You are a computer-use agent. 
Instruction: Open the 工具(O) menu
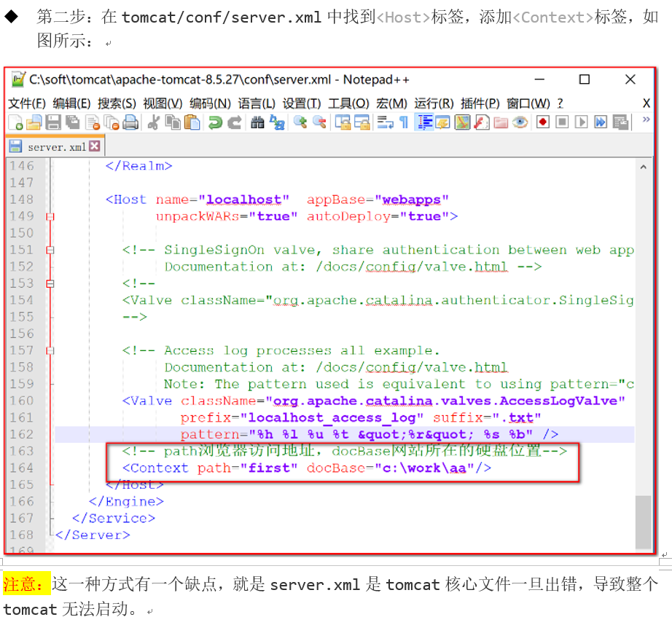pos(348,103)
